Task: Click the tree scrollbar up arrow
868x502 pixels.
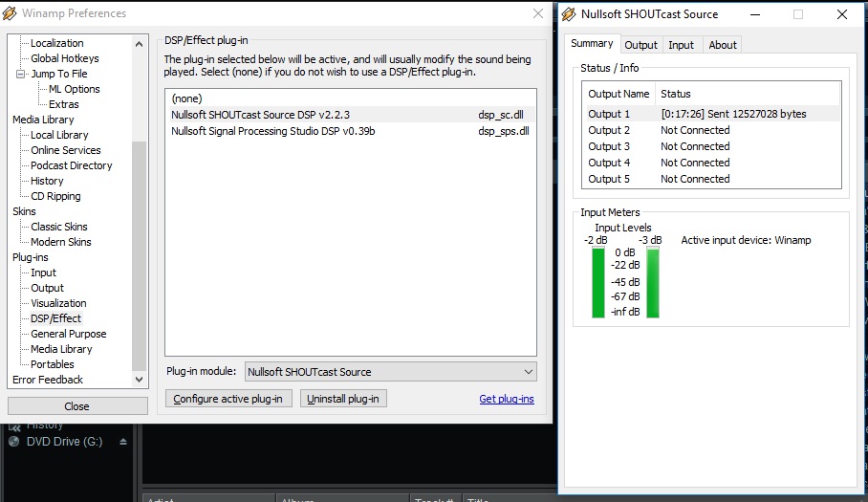Action: click(139, 44)
